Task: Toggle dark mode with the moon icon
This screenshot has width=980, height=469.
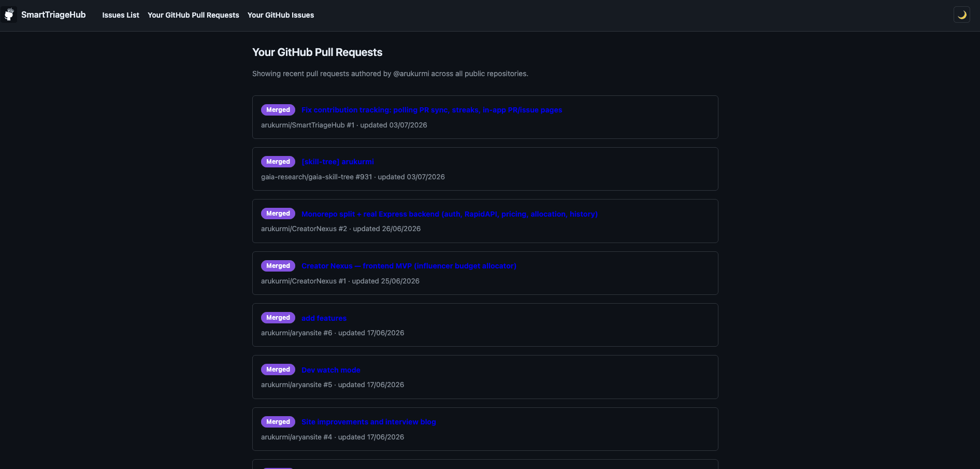Action: click(x=962, y=15)
